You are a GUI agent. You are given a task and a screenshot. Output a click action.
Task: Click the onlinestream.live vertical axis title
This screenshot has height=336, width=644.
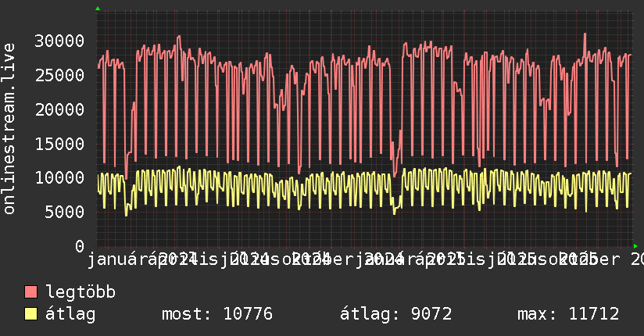click(9, 129)
